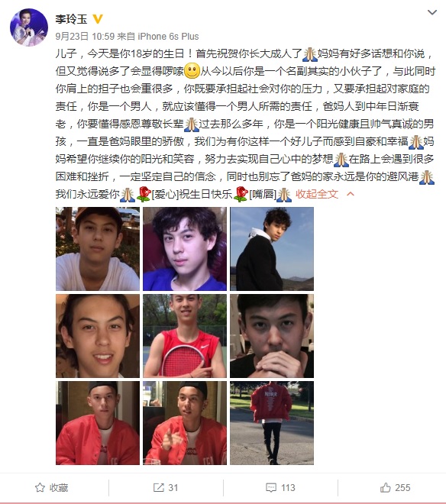Open the comments bubble icon

pos(271,488)
